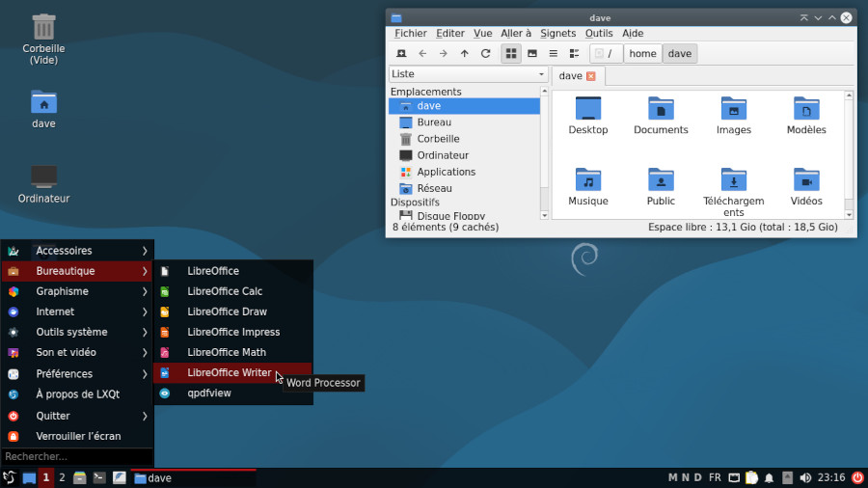Open the Vue menu

(x=483, y=33)
